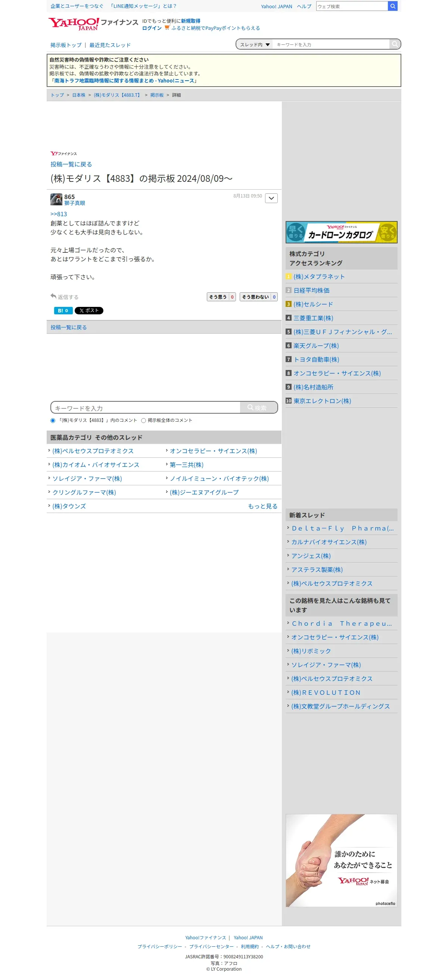This screenshot has width=448, height=980.
Task: Click the small Y!ファイナンス logo above the post
Action: (63, 154)
